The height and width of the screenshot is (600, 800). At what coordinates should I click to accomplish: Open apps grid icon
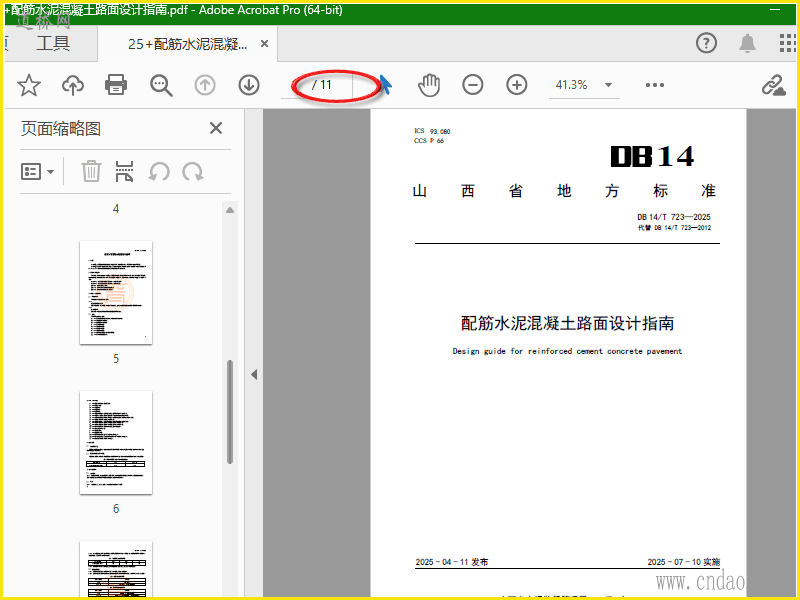click(x=788, y=43)
